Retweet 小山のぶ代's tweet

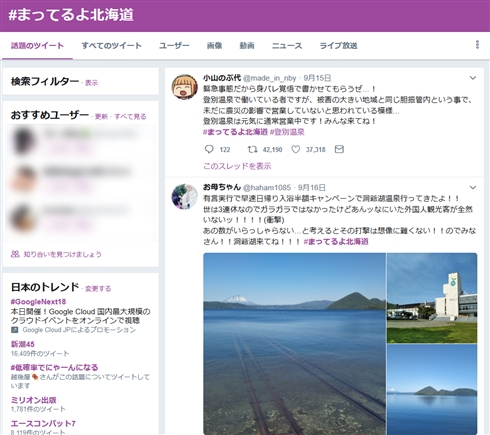point(252,149)
